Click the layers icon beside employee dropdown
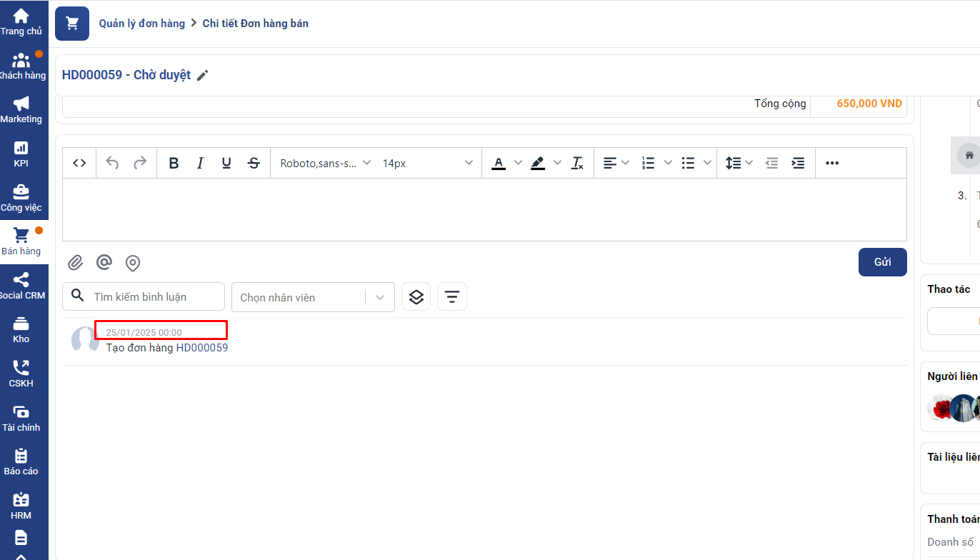 tap(416, 296)
